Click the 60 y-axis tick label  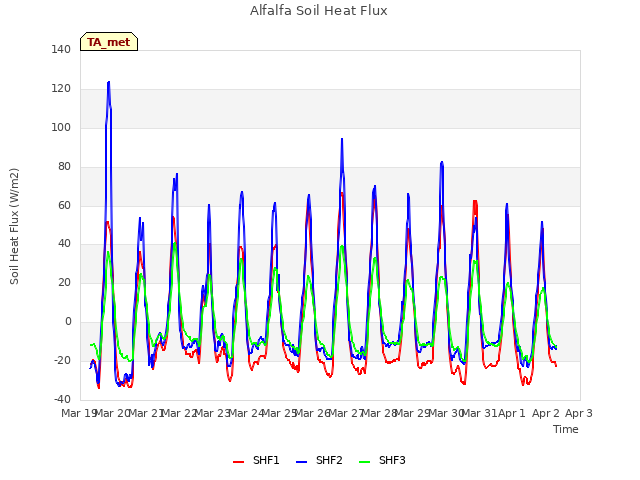point(64,205)
